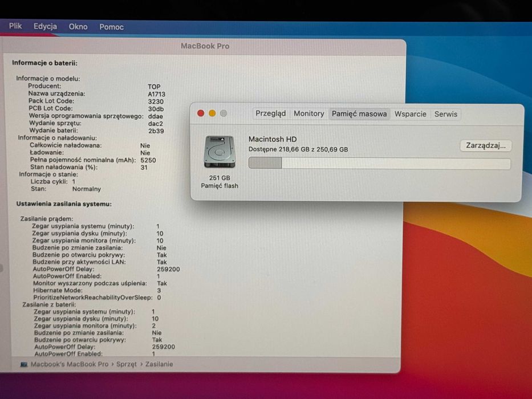Switch to the Monitory tab
Image resolution: width=532 pixels, height=399 pixels.
tap(308, 113)
